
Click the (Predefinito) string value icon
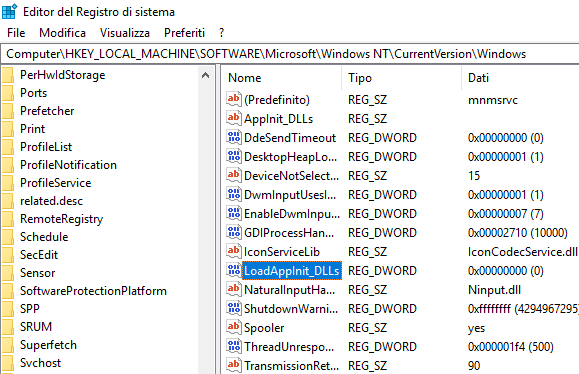[x=234, y=99]
